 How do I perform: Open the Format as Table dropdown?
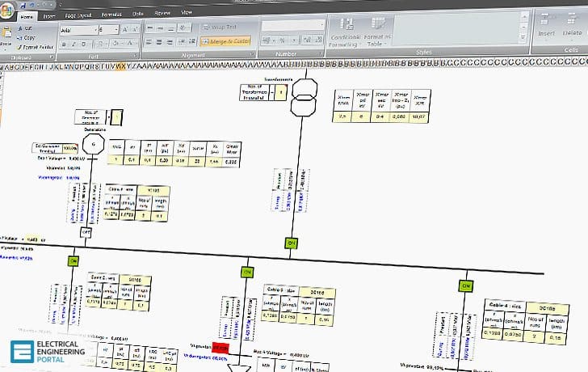(x=378, y=33)
